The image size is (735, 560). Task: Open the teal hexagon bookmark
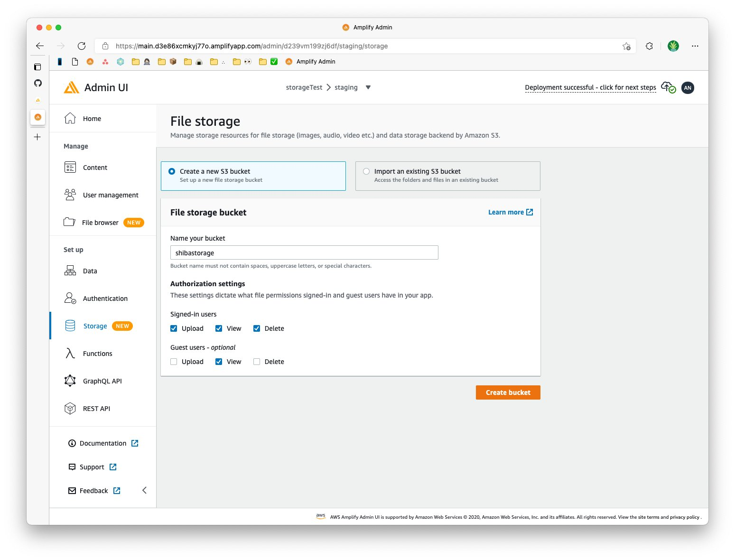tap(121, 62)
